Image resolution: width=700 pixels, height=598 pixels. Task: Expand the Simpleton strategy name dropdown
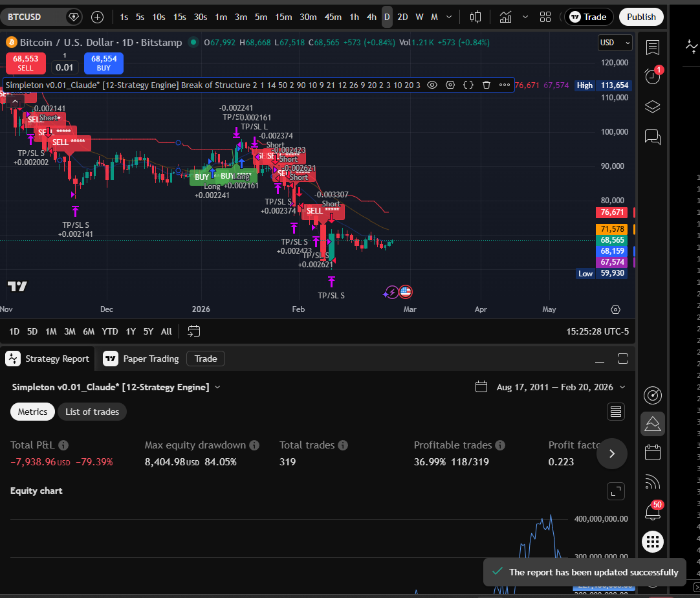click(217, 386)
